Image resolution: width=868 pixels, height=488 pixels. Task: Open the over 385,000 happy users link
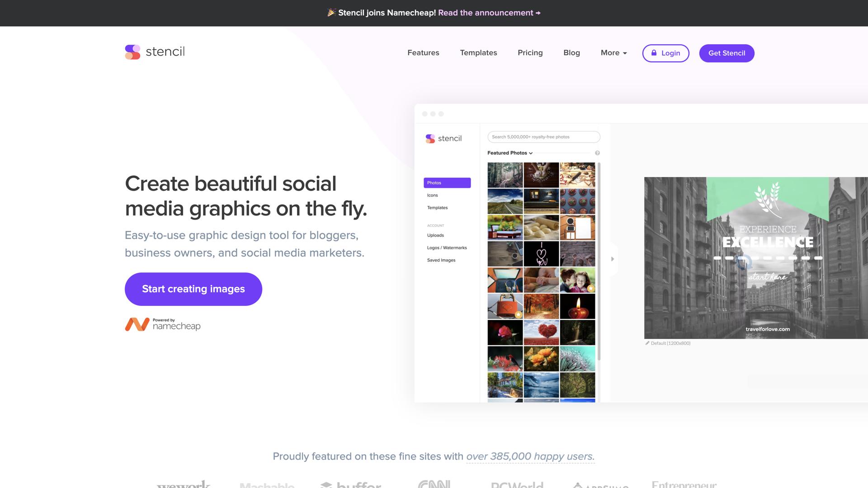530,456
